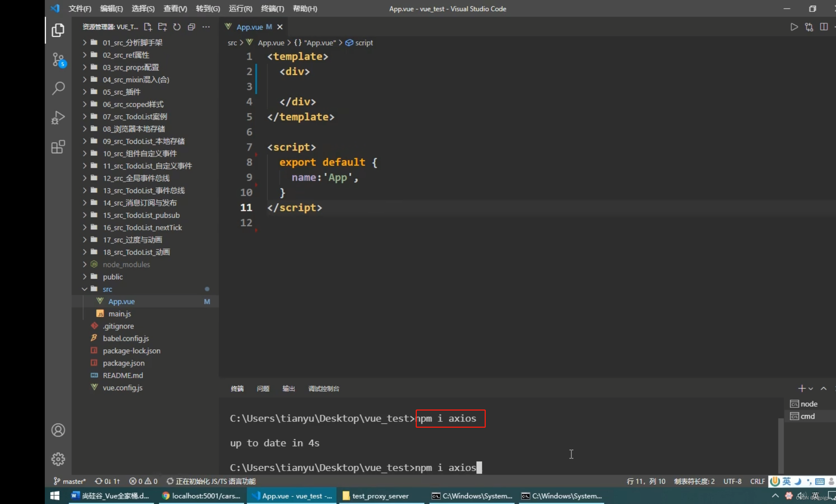Viewport: 836px width, 504px height.
Task: Click the 制表符长度: 2 indentation indicator
Action: click(x=694, y=481)
